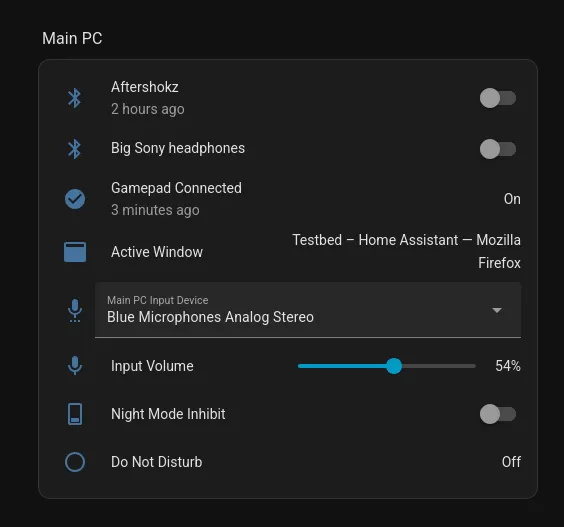The height and width of the screenshot is (527, 564).
Task: Click the circle icon beside Do Not Disturb
Action: (x=75, y=462)
